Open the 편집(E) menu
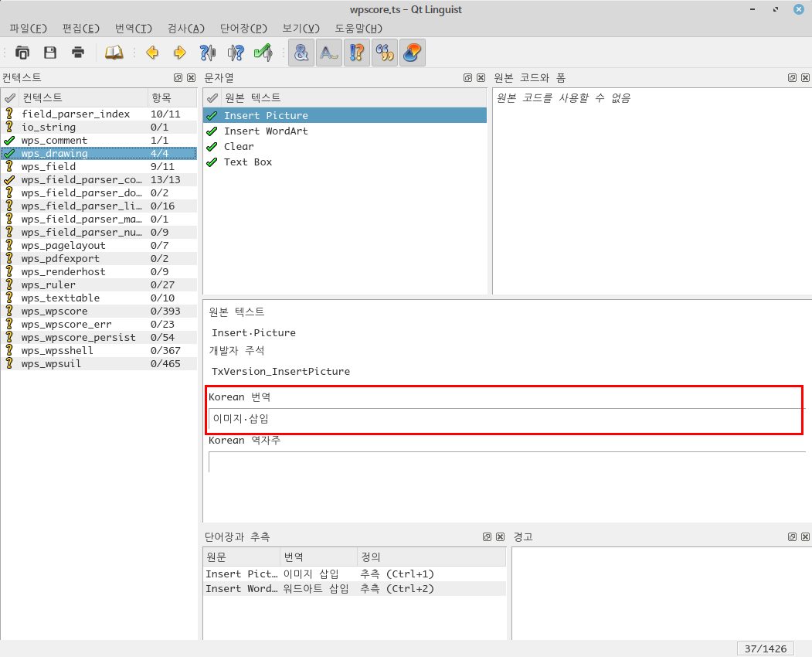The height and width of the screenshot is (657, 812). point(81,29)
